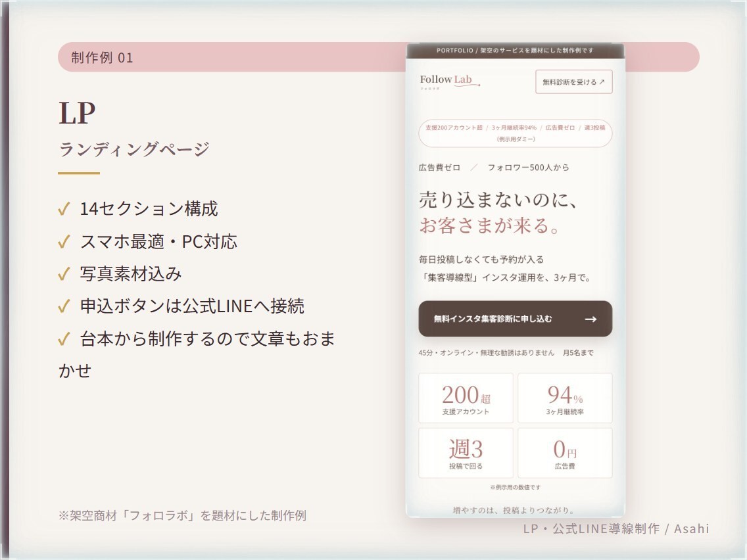Click the 週3 投稿で回る card
Image resolution: width=747 pixels, height=560 pixels.
(466, 453)
